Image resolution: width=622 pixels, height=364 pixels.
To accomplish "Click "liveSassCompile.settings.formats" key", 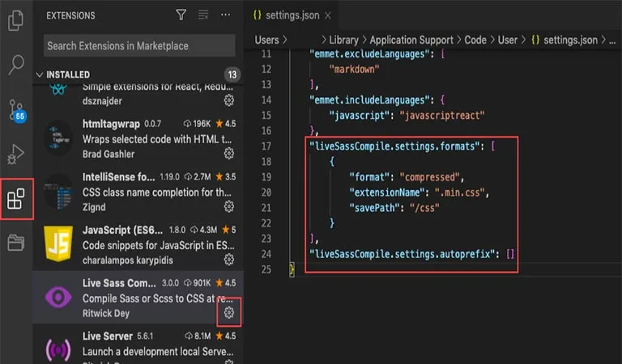I will click(x=394, y=146).
